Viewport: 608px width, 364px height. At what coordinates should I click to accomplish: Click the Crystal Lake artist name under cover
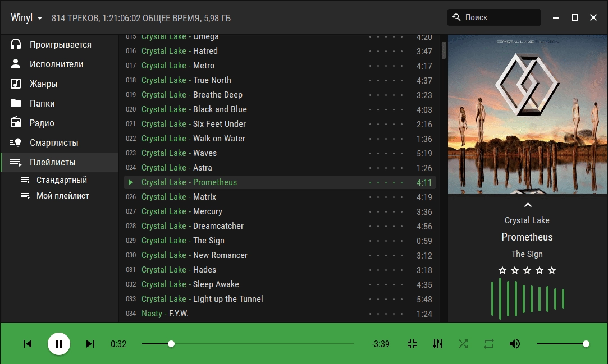[x=527, y=220]
